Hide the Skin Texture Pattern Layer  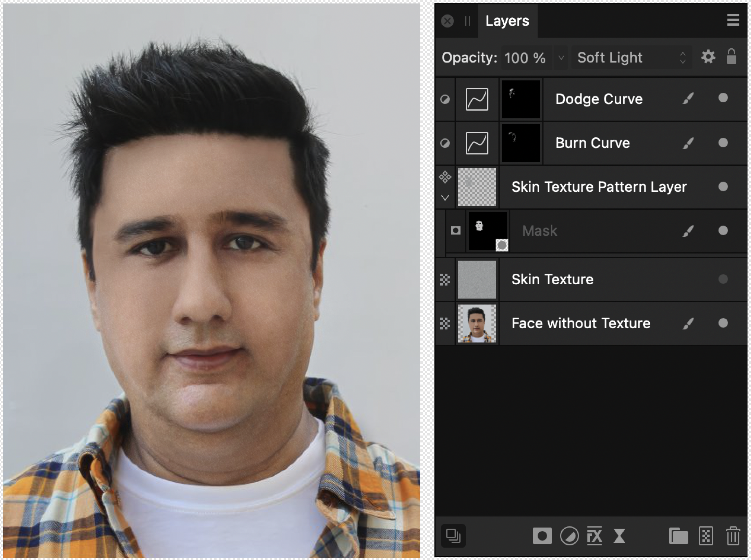723,187
